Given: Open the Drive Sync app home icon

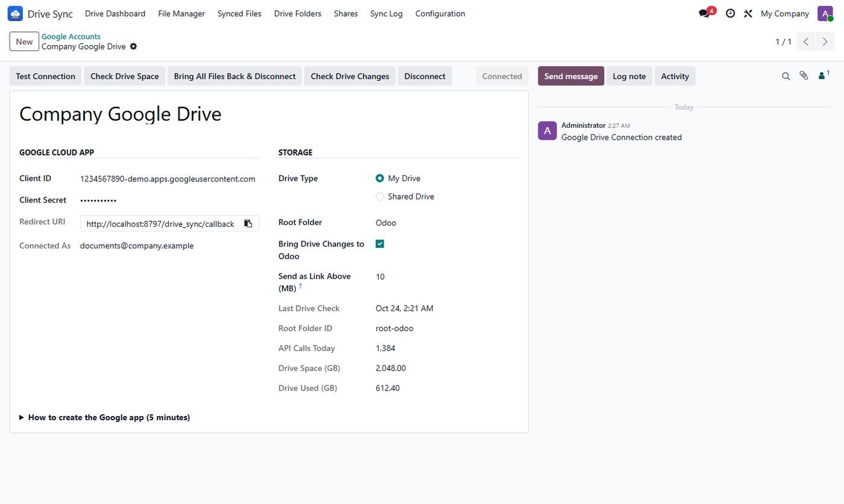Looking at the screenshot, I should [x=15, y=13].
